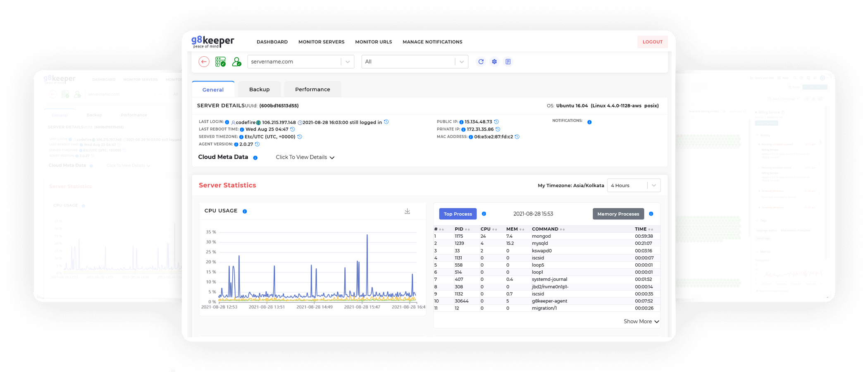Screen dimensions: 868x372
Task: Click the document report icon
Action: pyautogui.click(x=508, y=62)
